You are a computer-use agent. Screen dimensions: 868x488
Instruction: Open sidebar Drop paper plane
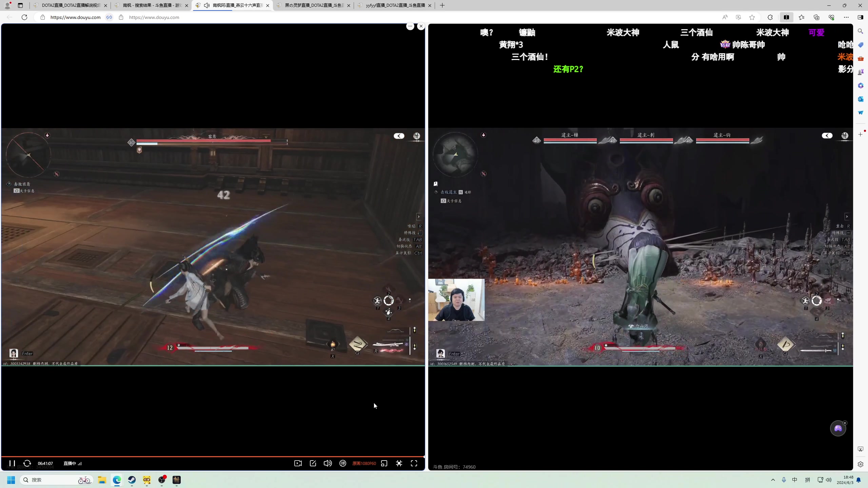click(x=861, y=113)
